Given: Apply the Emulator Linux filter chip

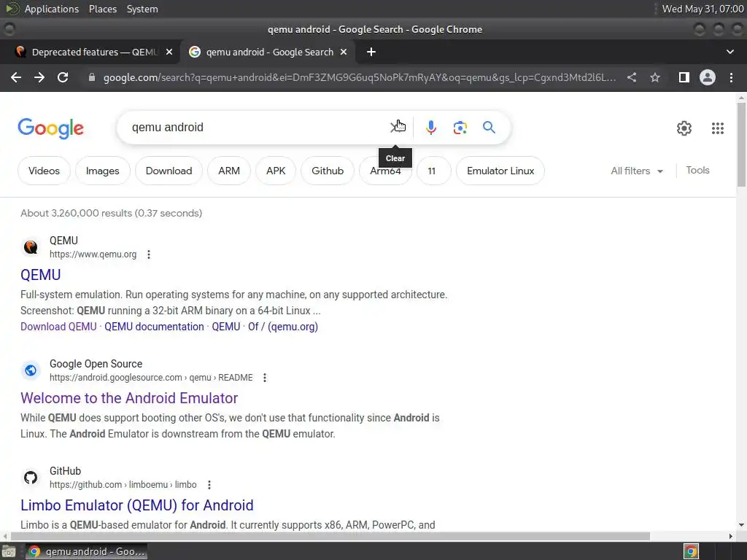Looking at the screenshot, I should [500, 171].
